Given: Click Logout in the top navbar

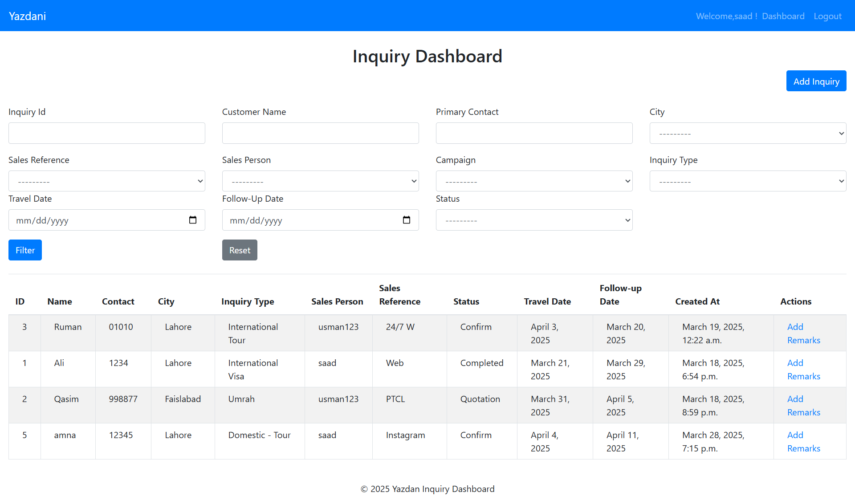Looking at the screenshot, I should (827, 16).
